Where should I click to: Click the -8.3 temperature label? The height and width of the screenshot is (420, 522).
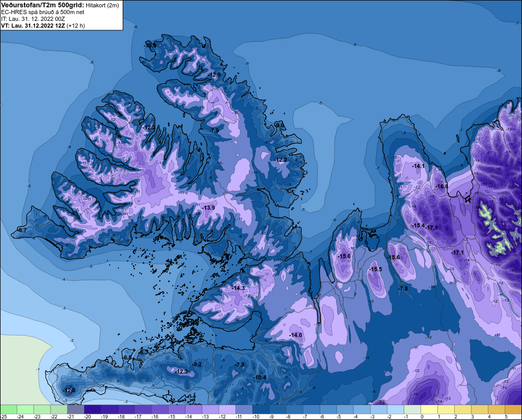[x=144, y=352]
